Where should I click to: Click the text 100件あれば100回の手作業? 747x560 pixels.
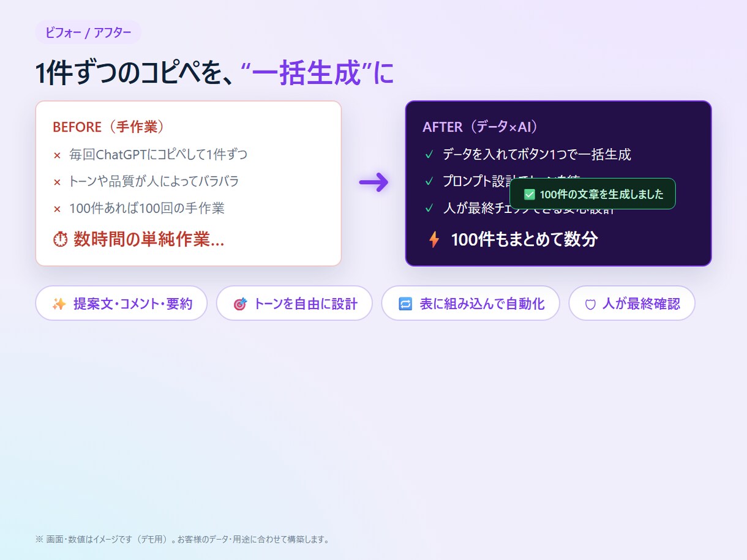pyautogui.click(x=147, y=208)
